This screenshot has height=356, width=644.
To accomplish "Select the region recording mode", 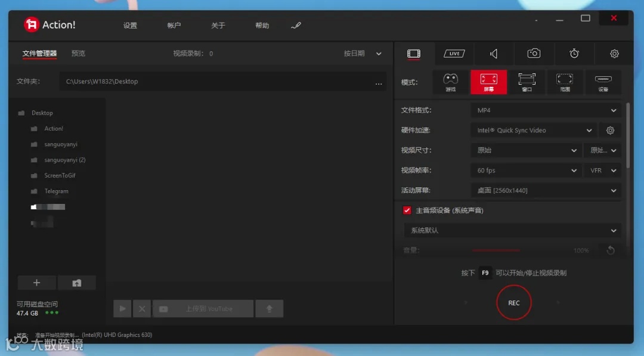I will coord(565,82).
